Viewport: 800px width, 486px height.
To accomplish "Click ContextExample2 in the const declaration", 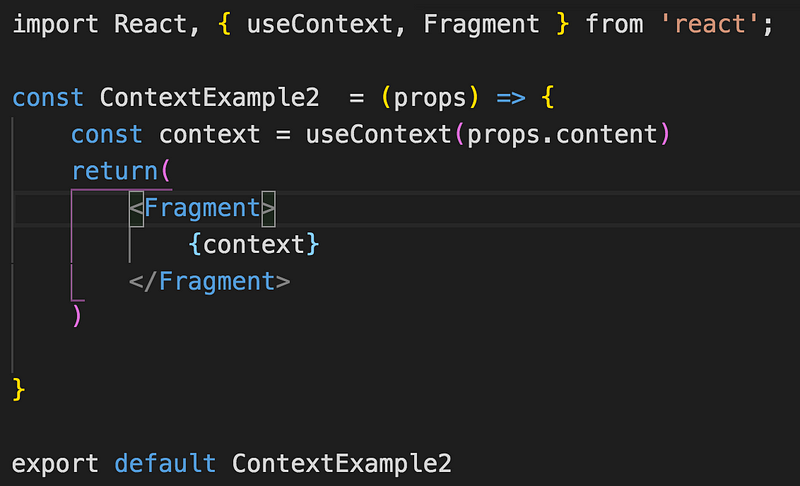I will (x=209, y=98).
